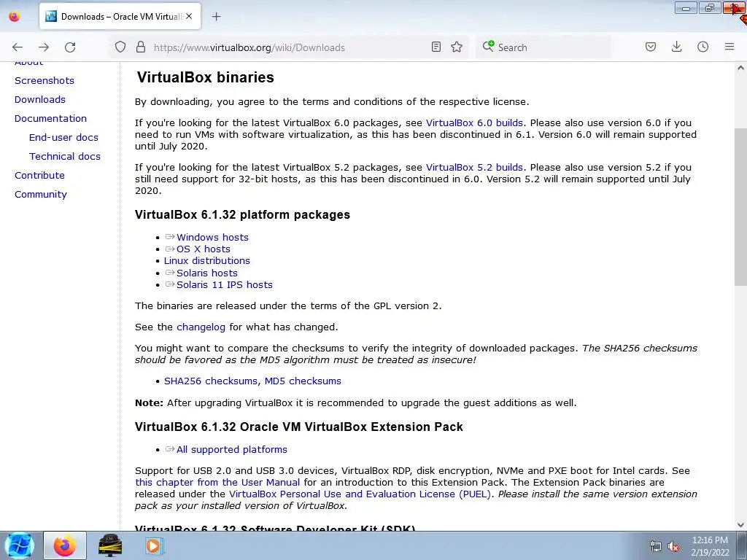This screenshot has width=747, height=560.
Task: Click the VirtualBox binaries heading
Action: tap(205, 77)
